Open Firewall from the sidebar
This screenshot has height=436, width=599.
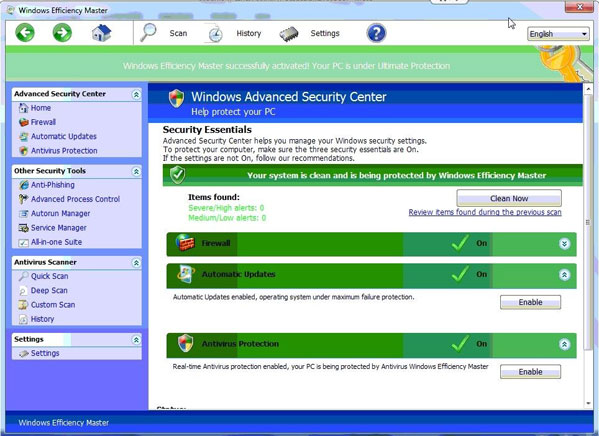pos(43,122)
